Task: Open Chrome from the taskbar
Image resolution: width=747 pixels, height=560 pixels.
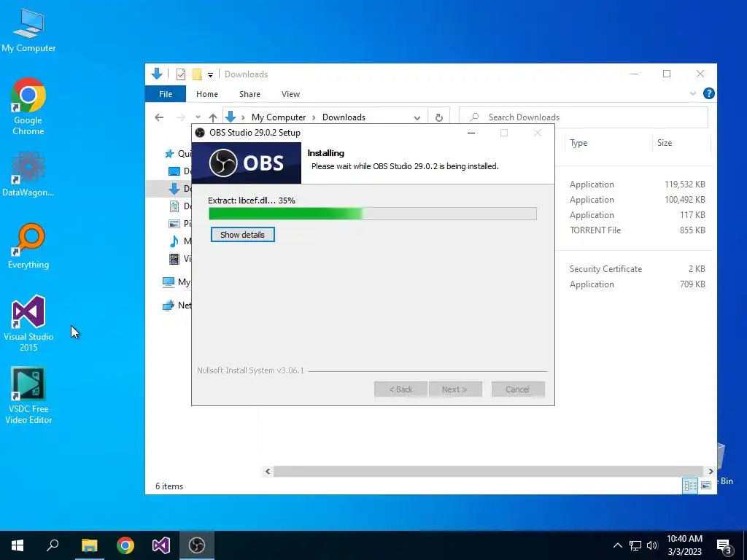Action: click(125, 545)
